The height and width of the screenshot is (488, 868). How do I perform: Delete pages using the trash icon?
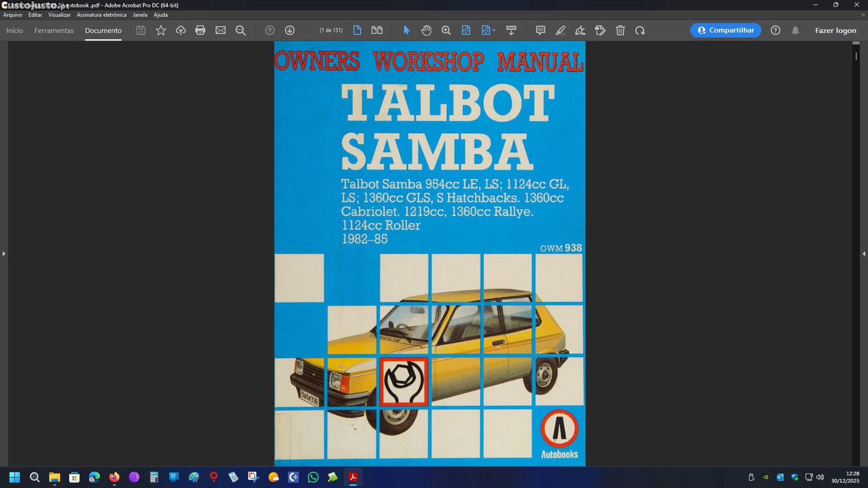(x=620, y=30)
